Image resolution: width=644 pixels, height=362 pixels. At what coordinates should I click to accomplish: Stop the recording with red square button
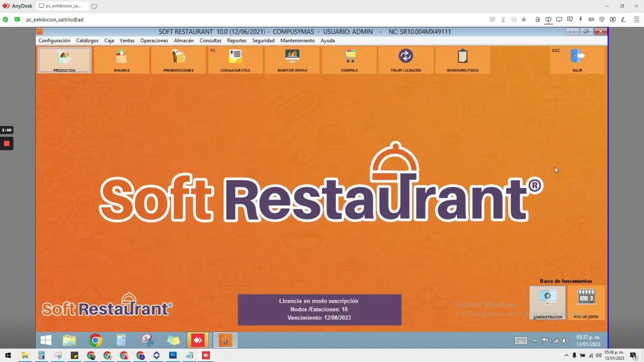pyautogui.click(x=7, y=144)
